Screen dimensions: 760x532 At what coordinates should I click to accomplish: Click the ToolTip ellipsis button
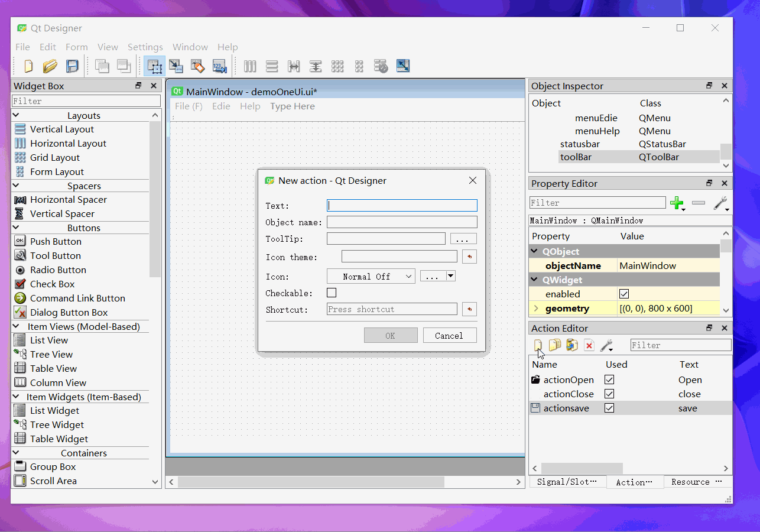pos(463,239)
